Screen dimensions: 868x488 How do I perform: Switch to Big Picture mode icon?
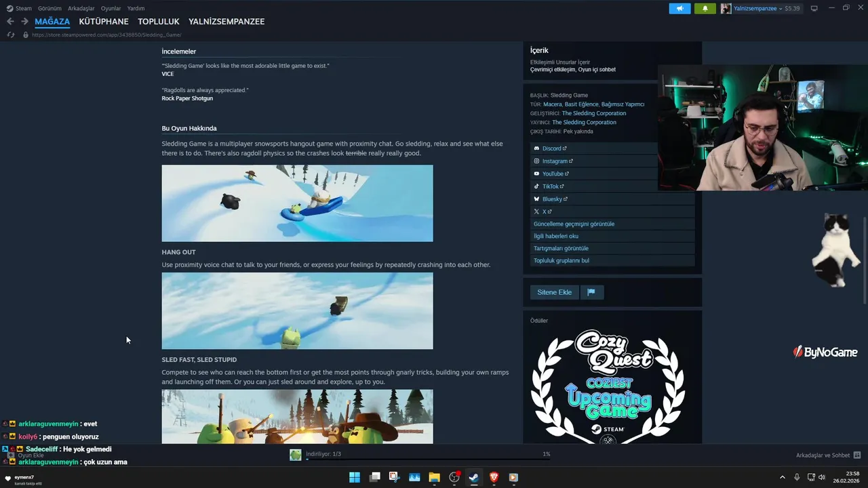pos(814,8)
